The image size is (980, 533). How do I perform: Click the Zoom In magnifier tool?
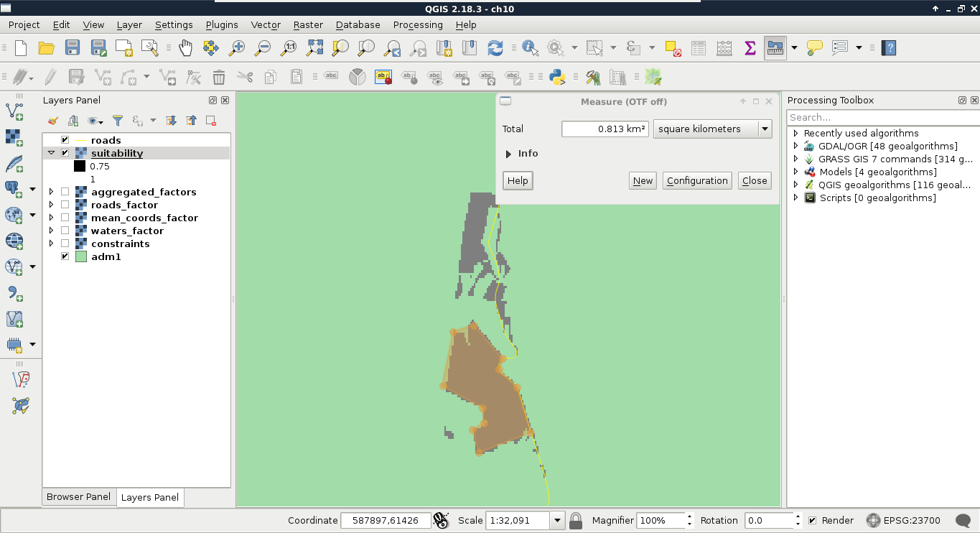[x=236, y=48]
